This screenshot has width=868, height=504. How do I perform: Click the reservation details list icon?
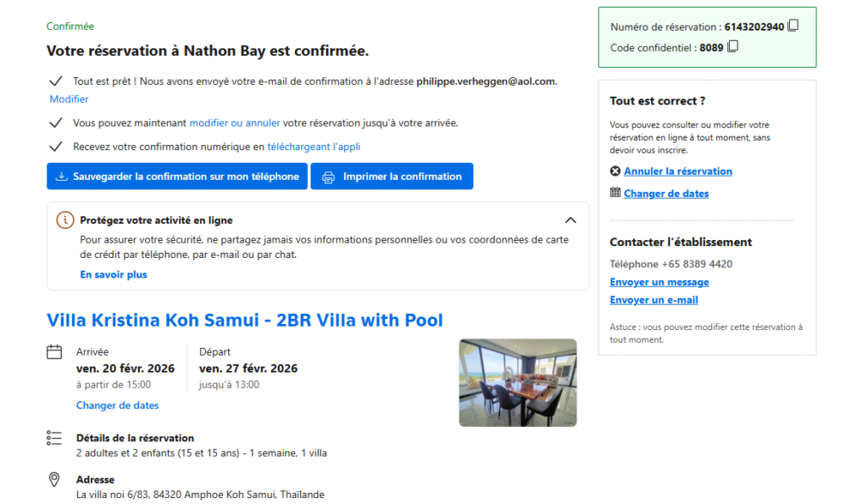tap(54, 438)
